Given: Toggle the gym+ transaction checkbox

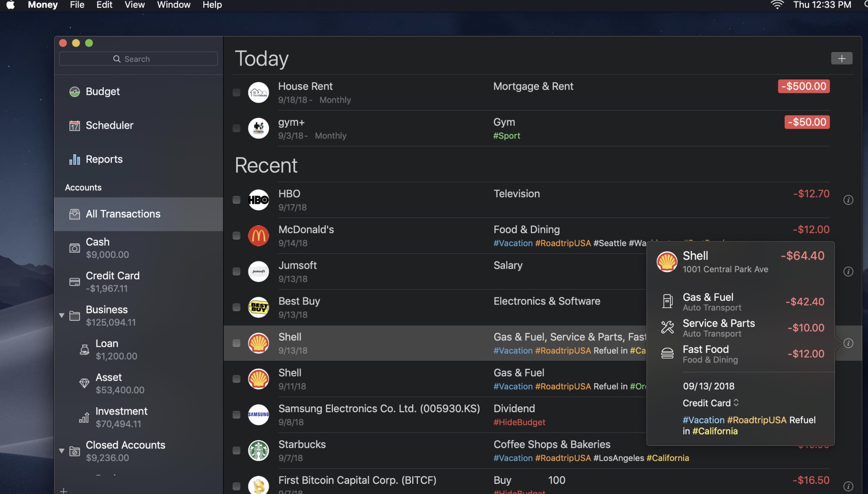Looking at the screenshot, I should click(x=236, y=128).
